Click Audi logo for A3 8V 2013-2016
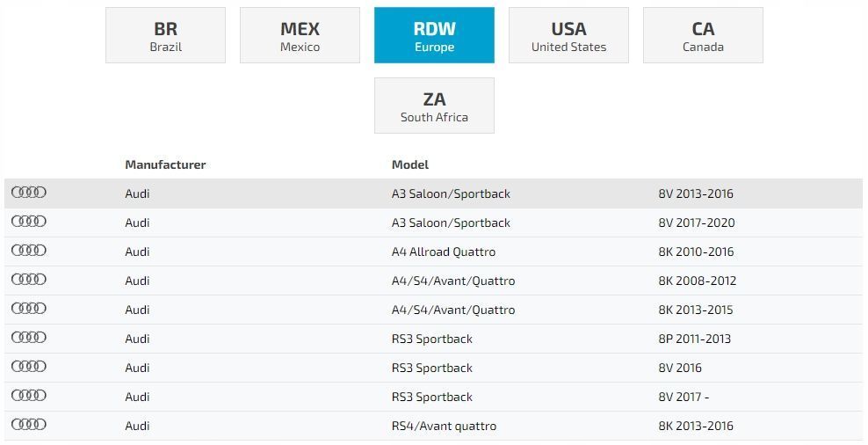 (29, 193)
